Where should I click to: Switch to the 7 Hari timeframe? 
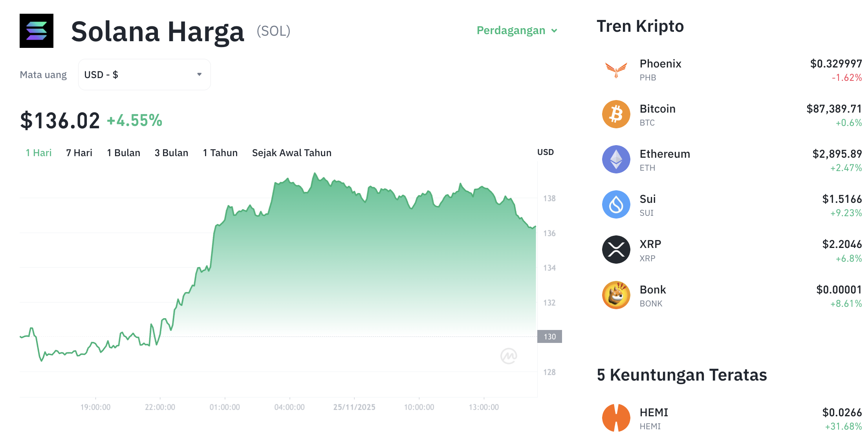pyautogui.click(x=79, y=153)
